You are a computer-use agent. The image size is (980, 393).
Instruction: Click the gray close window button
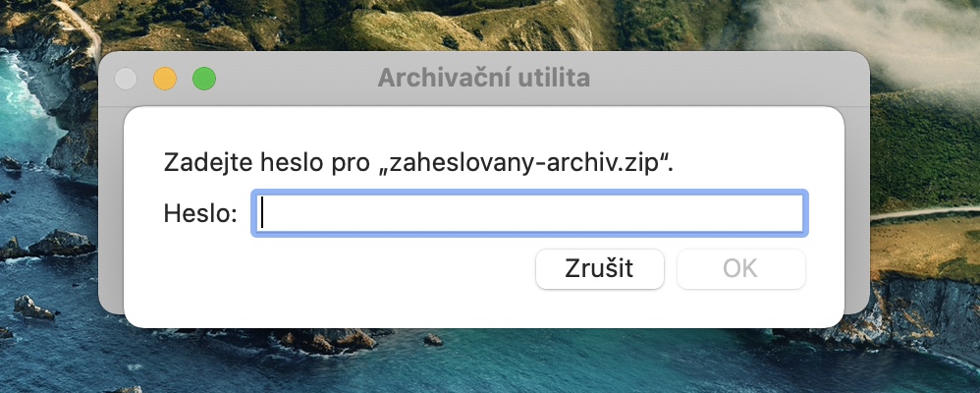click(x=127, y=79)
